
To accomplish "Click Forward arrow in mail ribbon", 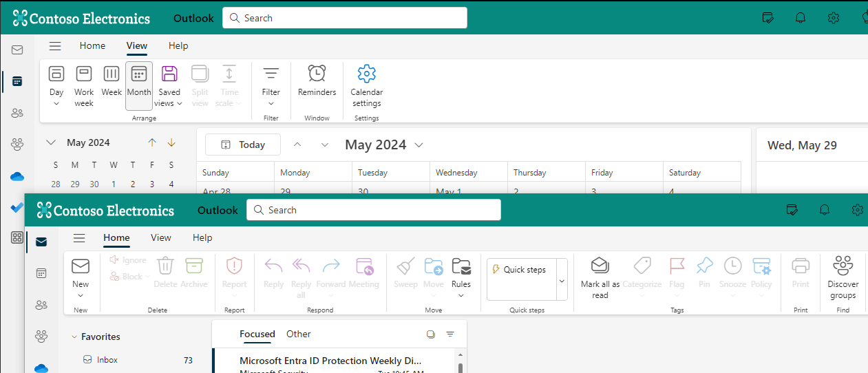I will (x=331, y=272).
